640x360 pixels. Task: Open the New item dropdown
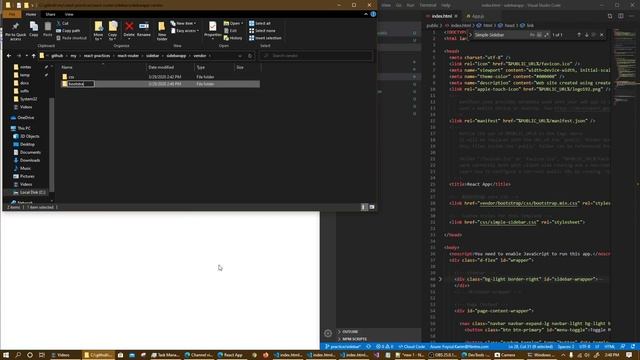click(183, 23)
